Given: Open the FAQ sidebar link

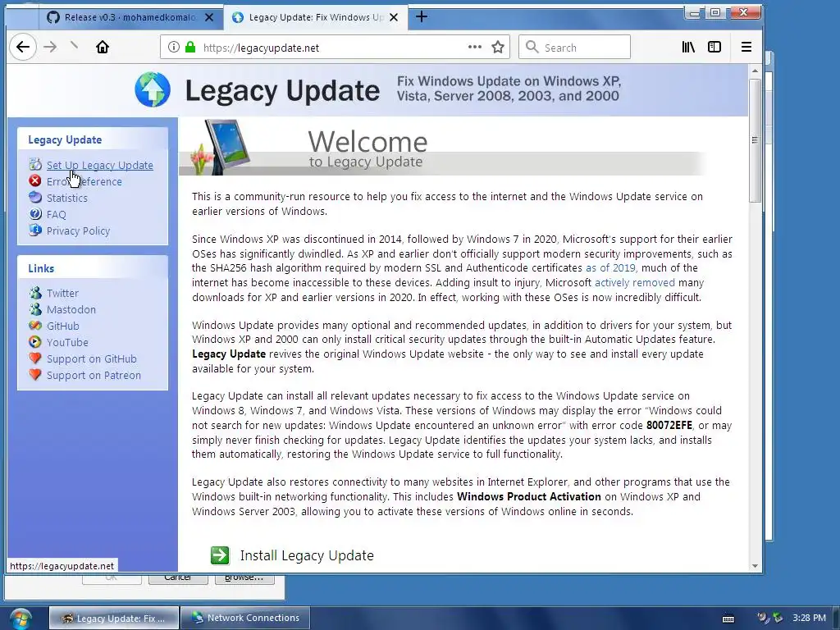Looking at the screenshot, I should point(57,214).
